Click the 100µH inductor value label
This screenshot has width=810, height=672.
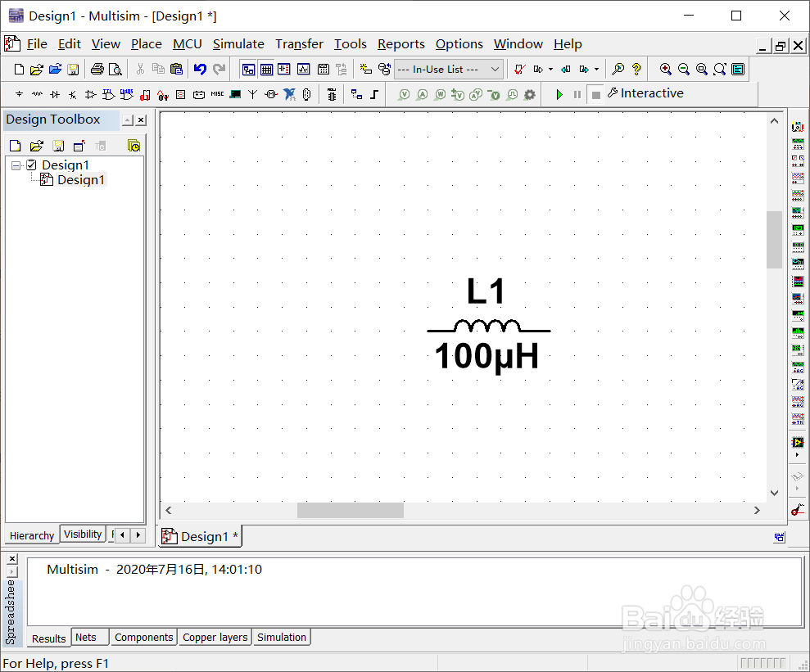[x=486, y=357]
